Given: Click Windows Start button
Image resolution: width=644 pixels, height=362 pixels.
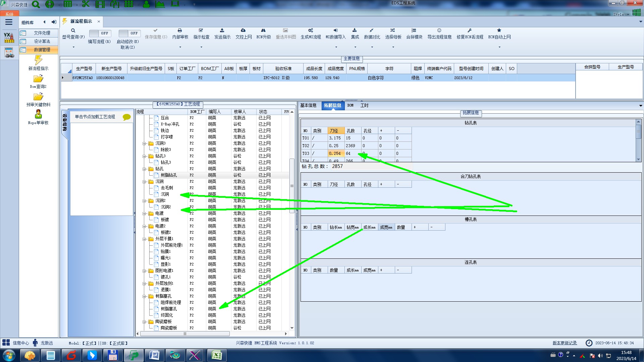Looking at the screenshot, I should [x=9, y=355].
